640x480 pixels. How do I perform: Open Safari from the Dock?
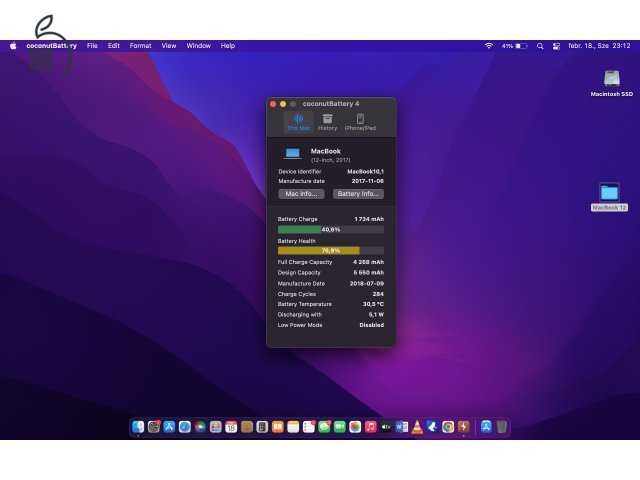tap(184, 427)
